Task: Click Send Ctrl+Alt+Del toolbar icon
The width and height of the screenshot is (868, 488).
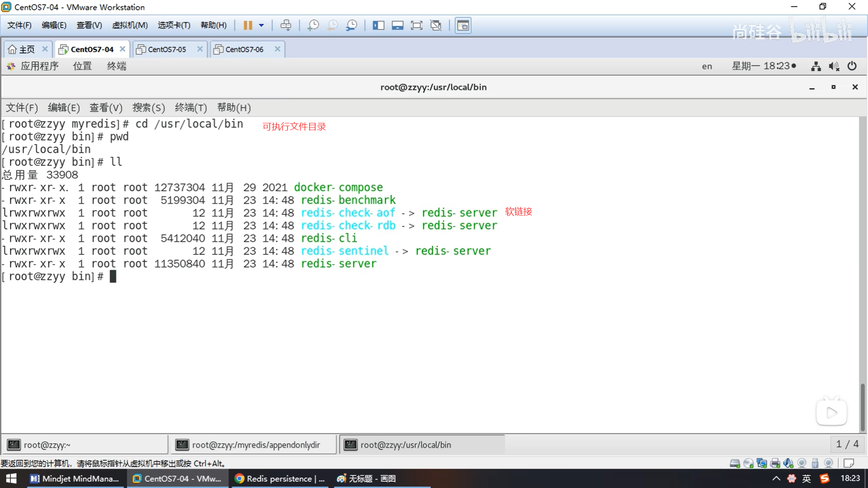Action: point(286,25)
